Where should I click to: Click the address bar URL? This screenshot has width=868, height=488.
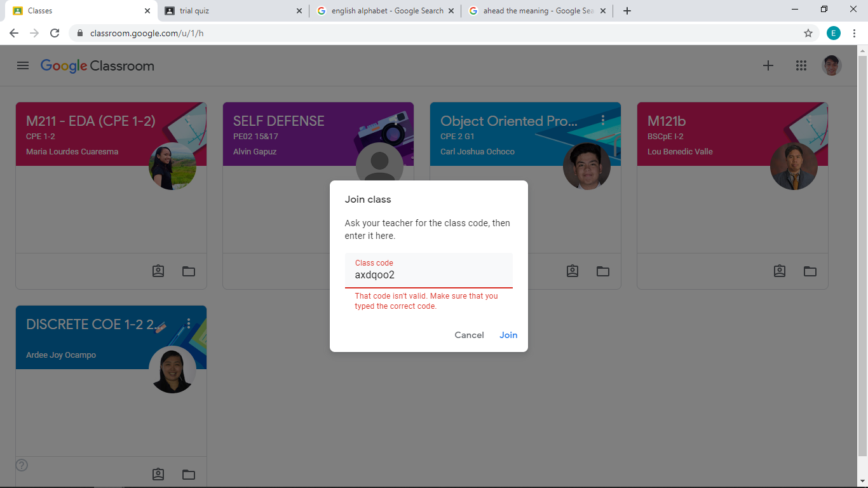click(147, 33)
